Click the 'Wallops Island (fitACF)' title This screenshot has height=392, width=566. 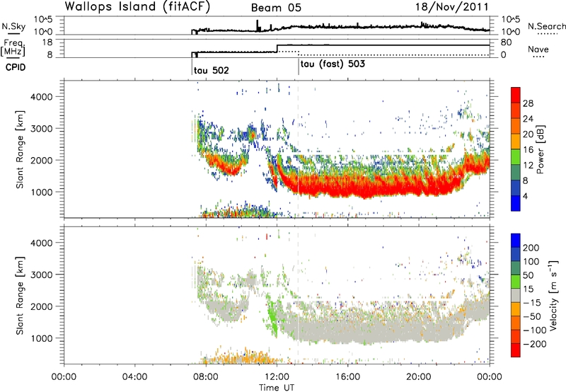coord(137,7)
